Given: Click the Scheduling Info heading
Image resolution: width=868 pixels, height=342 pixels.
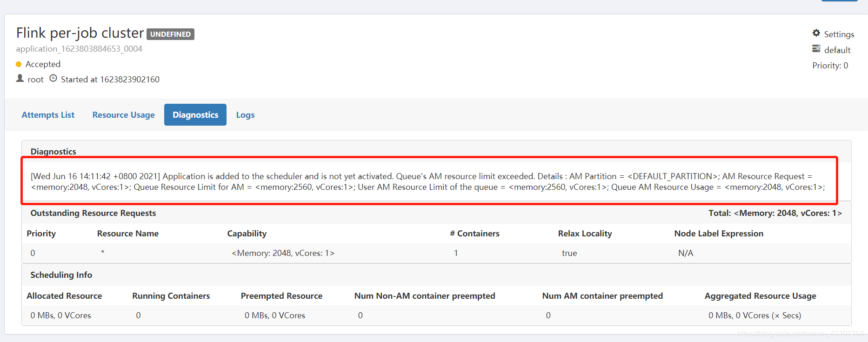Looking at the screenshot, I should pyautogui.click(x=61, y=275).
